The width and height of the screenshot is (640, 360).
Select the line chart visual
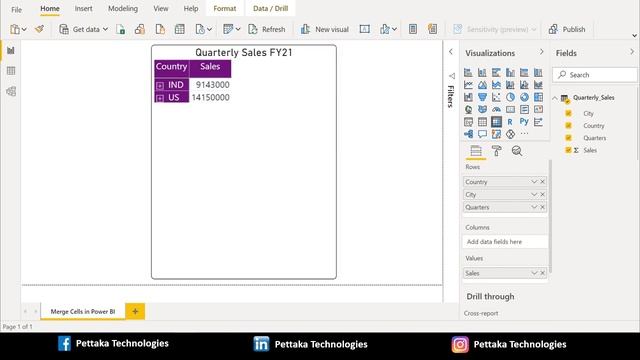(x=468, y=85)
